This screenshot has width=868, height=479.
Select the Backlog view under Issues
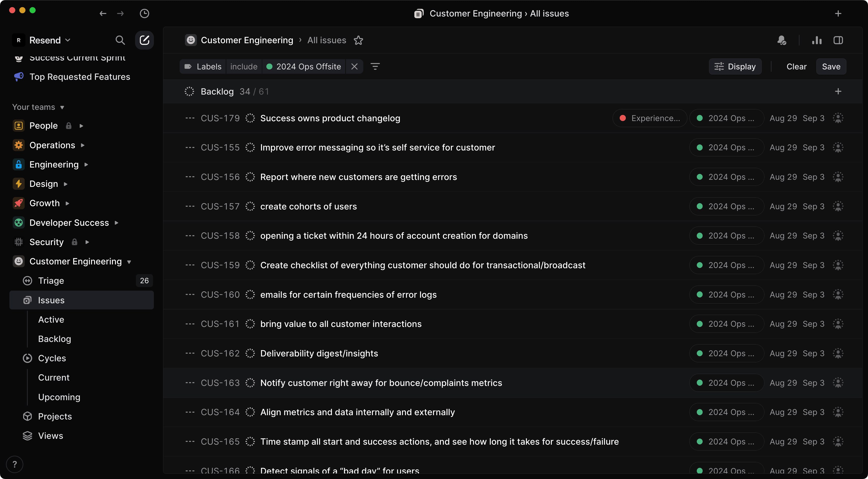click(x=55, y=339)
